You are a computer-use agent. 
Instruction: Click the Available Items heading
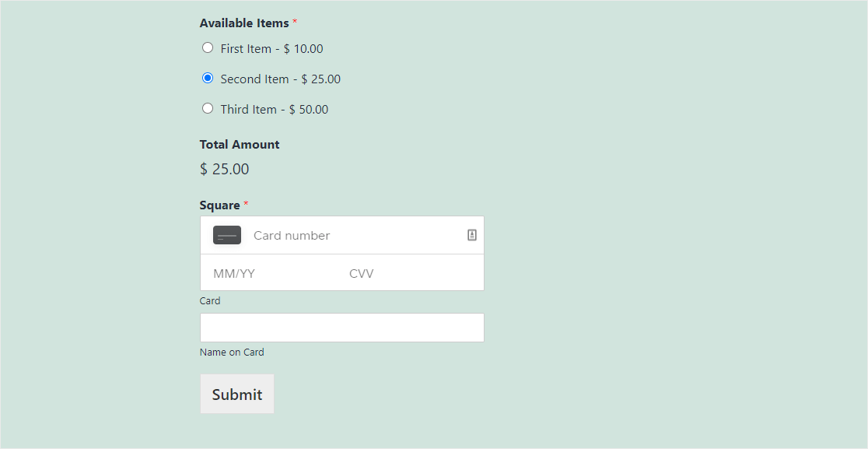[244, 23]
